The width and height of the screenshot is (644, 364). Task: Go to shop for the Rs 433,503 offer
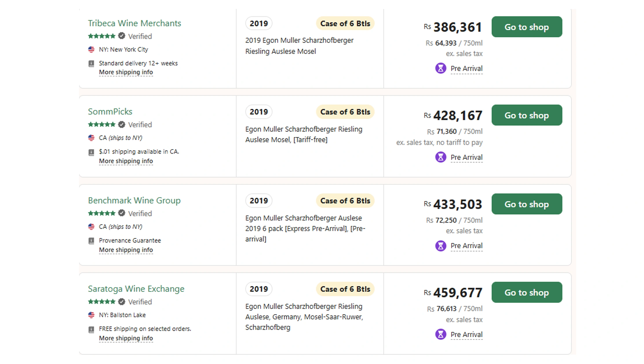coord(527,204)
